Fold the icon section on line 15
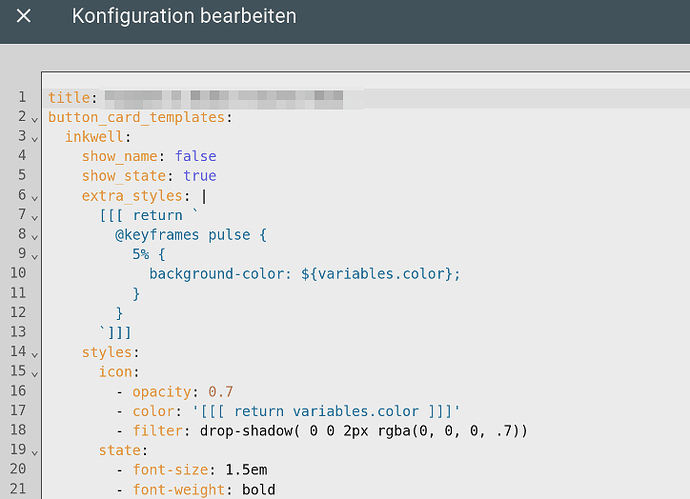Viewport: 690px width, 499px height. [x=35, y=374]
